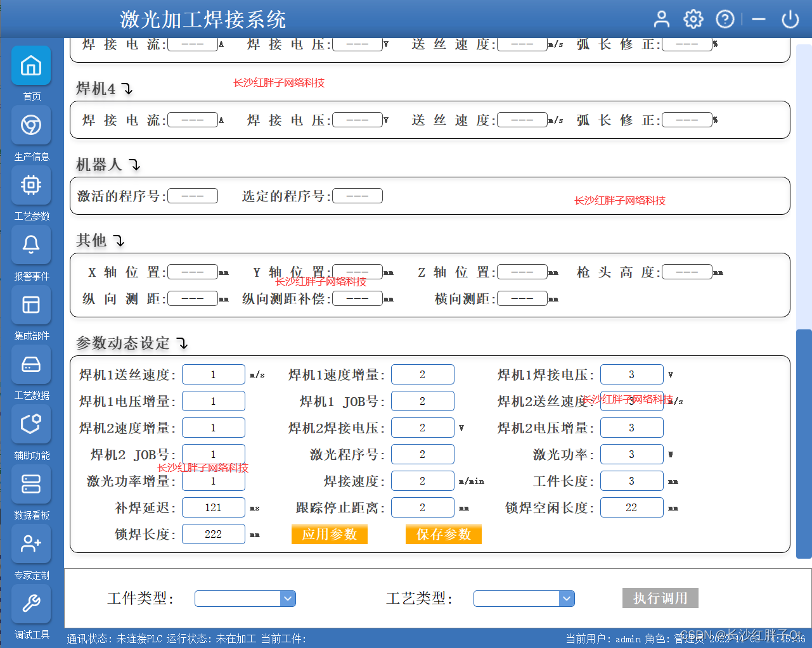Open 调试工具 wrench icon

click(x=31, y=604)
